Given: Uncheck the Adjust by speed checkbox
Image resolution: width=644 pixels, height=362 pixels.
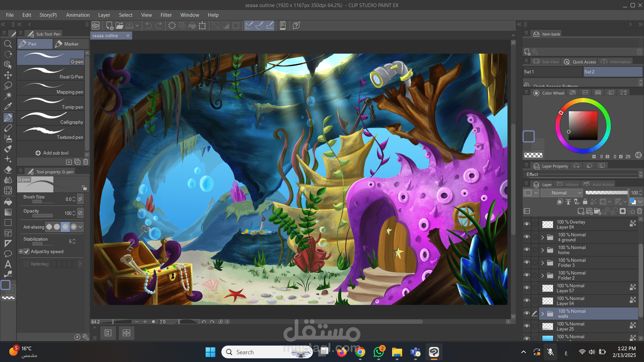Looking at the screenshot, I should coord(27,251).
